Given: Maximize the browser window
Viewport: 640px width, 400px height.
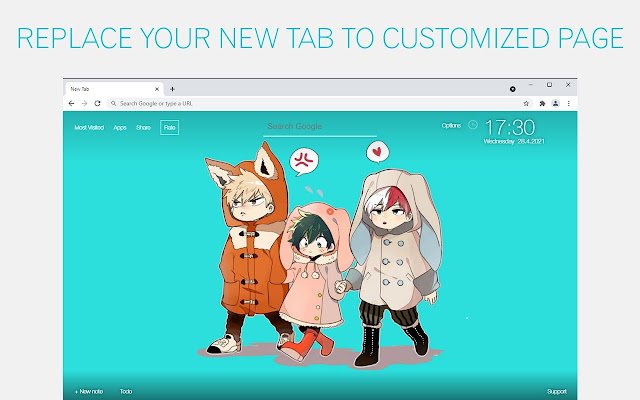Looking at the screenshot, I should tap(549, 85).
